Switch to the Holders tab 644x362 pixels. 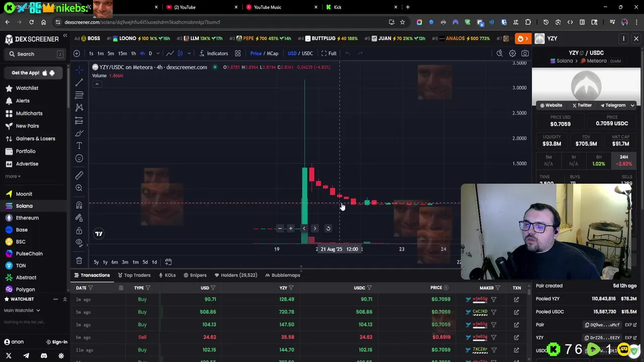point(235,275)
